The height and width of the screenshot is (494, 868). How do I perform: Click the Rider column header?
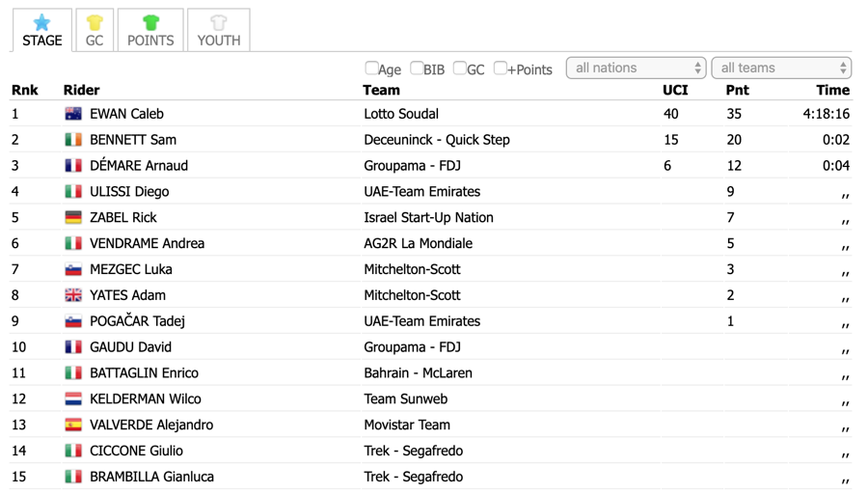81,91
